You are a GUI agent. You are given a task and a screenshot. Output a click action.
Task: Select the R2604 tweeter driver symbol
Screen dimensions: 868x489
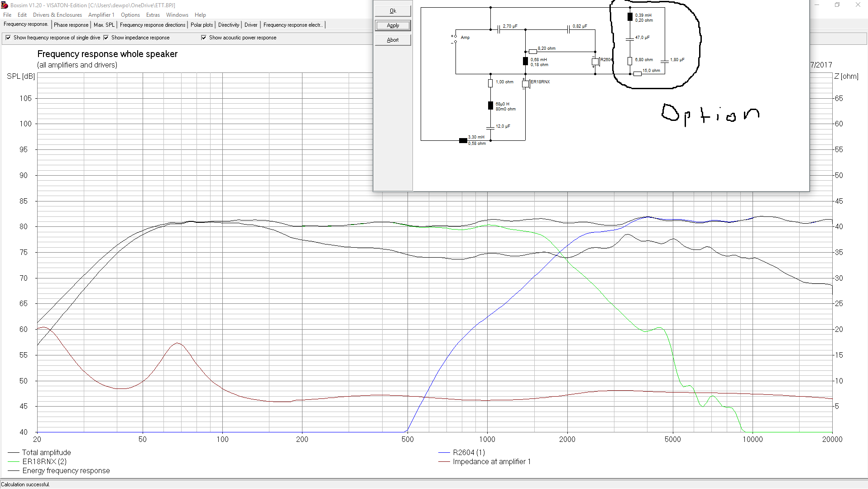[x=595, y=62]
